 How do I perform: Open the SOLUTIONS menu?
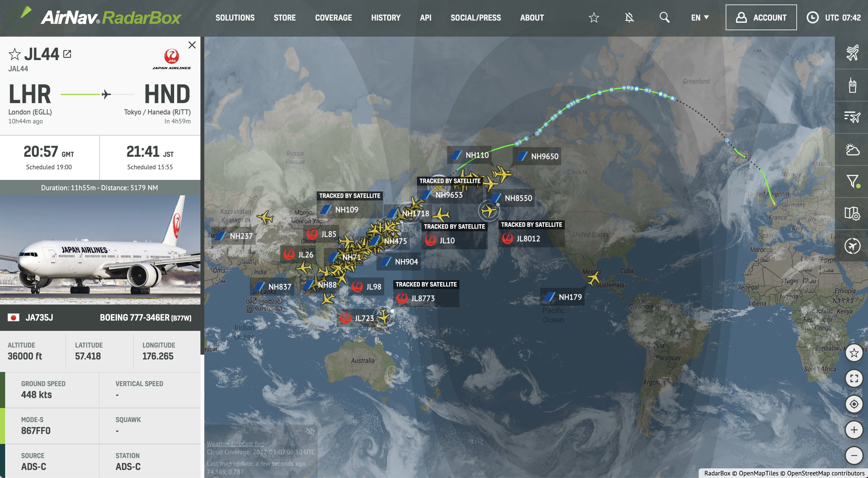[x=235, y=18]
